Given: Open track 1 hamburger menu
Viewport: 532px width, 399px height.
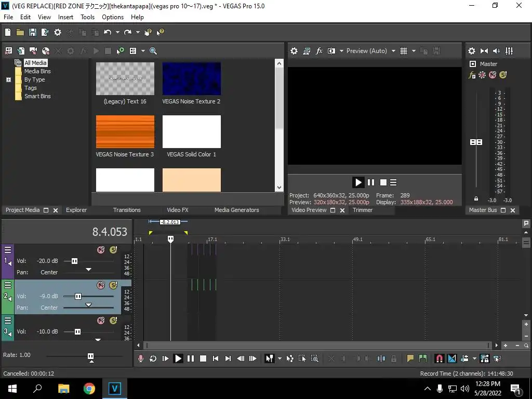Looking at the screenshot, I should pos(7,250).
